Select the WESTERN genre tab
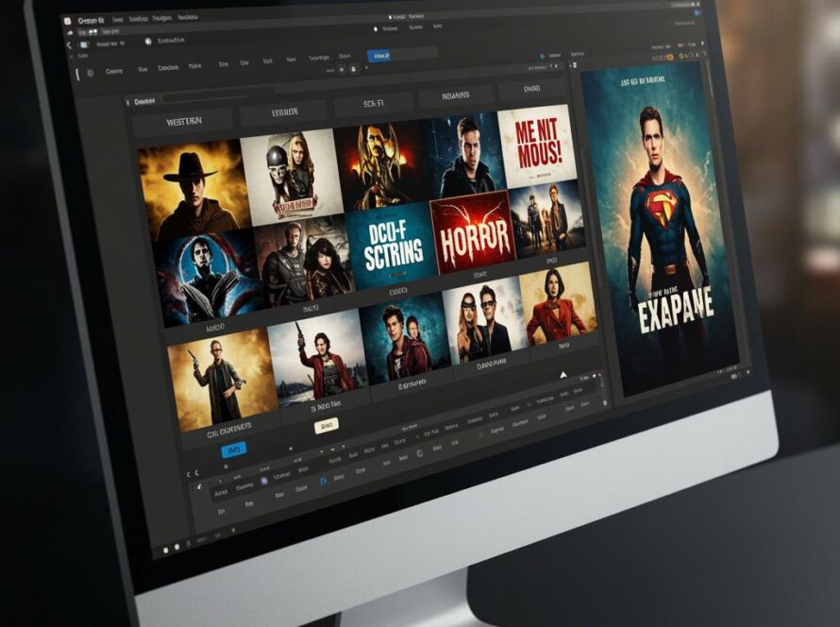The width and height of the screenshot is (840, 627). 183,122
